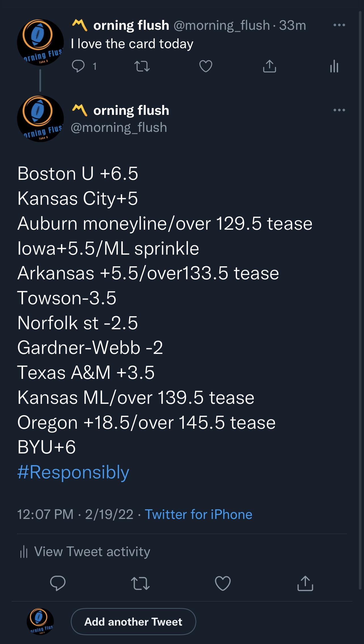Reply to the picks tweet
Viewport: 364px width, 644px height.
click(58, 583)
